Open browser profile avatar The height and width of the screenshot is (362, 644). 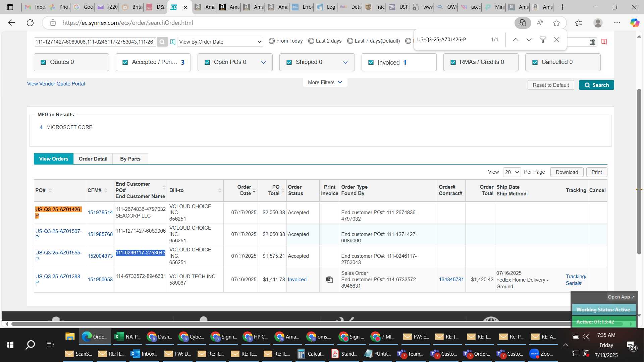[x=598, y=23]
